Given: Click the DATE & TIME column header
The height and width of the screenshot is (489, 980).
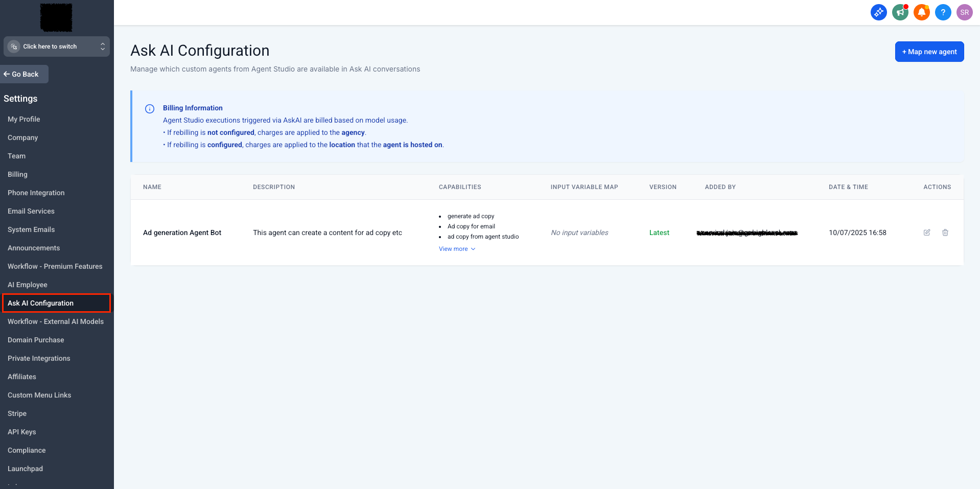Looking at the screenshot, I should tap(848, 187).
